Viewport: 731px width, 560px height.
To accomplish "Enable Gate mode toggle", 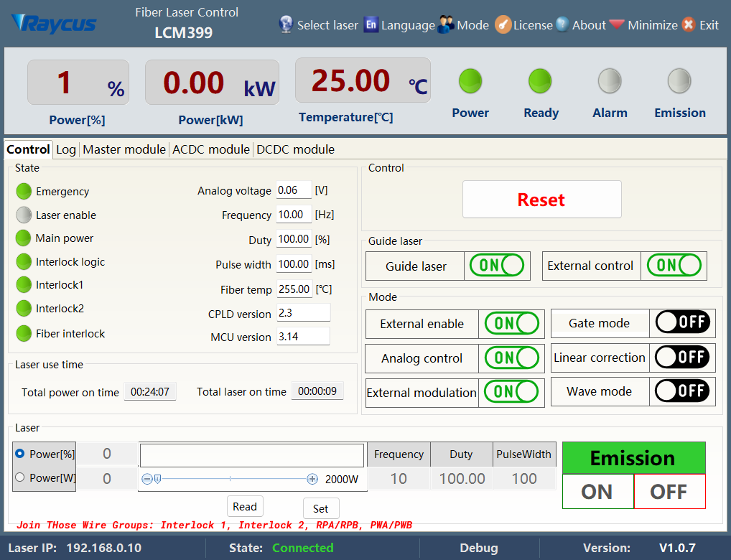I will (x=682, y=323).
